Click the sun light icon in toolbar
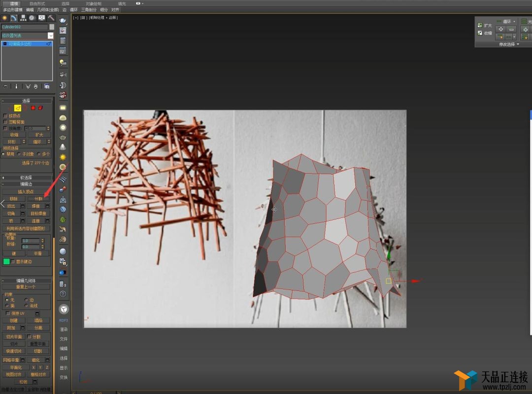This screenshot has width=532, height=394. pos(63,157)
